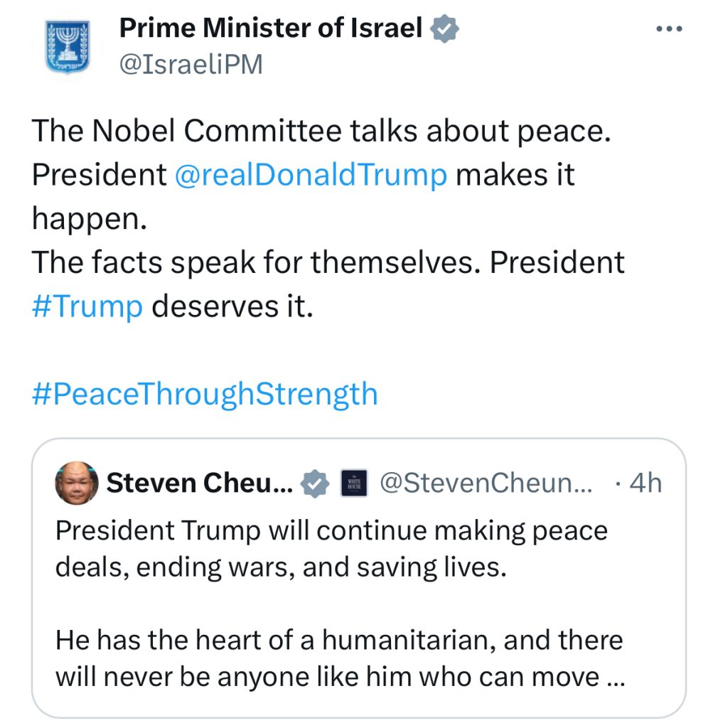Image resolution: width=718 pixels, height=728 pixels.
Task: Open the @realDonaldTrump mention link
Action: (311, 175)
